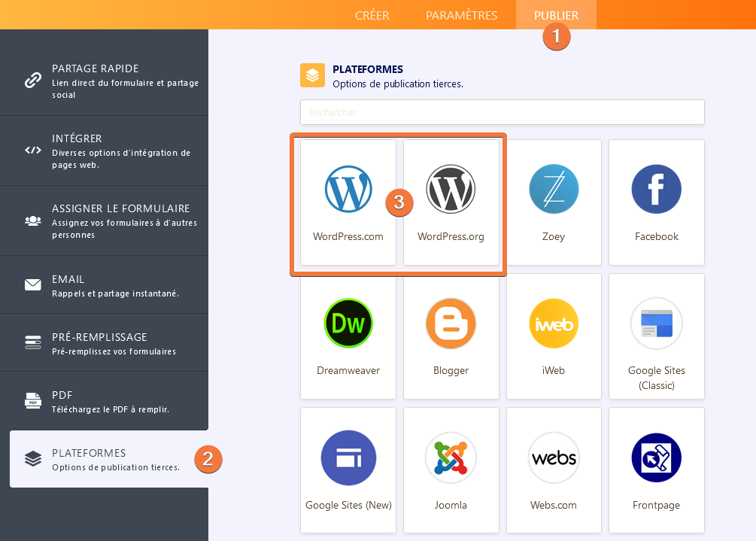Open the PARAMÈTRES tab
This screenshot has height=541, width=756.
tap(461, 16)
